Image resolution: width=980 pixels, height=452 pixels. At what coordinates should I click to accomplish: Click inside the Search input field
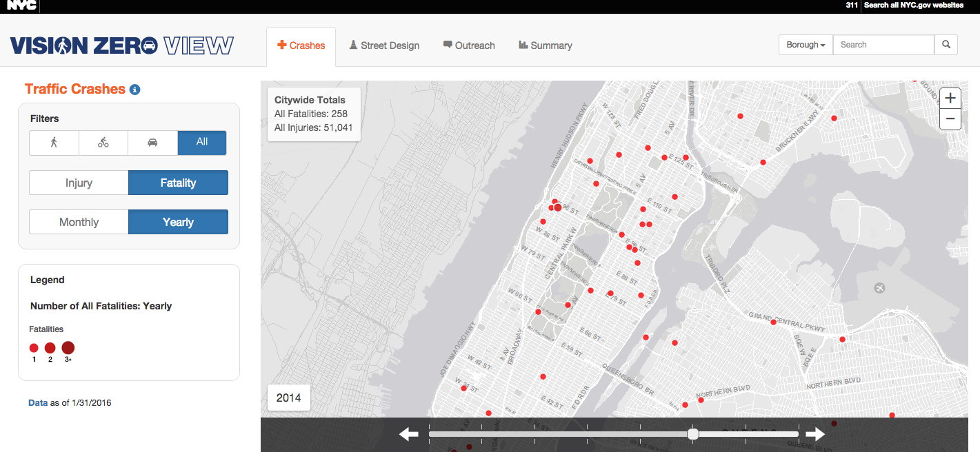883,45
